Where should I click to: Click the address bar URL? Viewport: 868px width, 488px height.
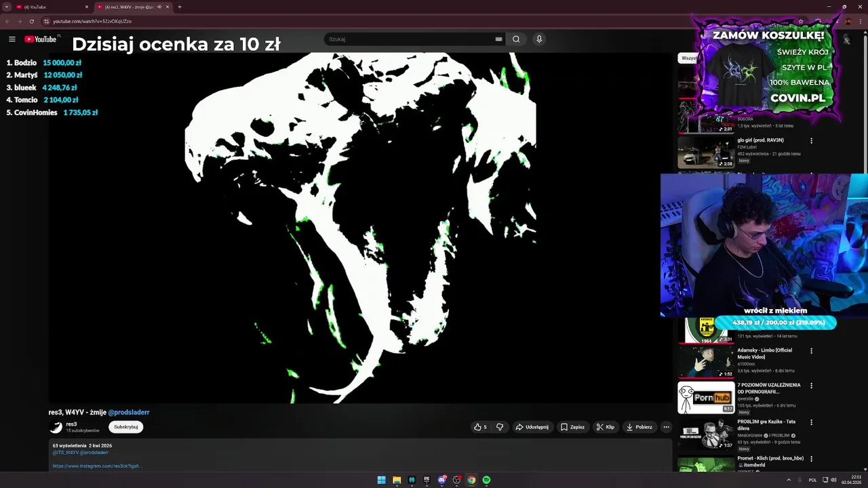point(92,21)
